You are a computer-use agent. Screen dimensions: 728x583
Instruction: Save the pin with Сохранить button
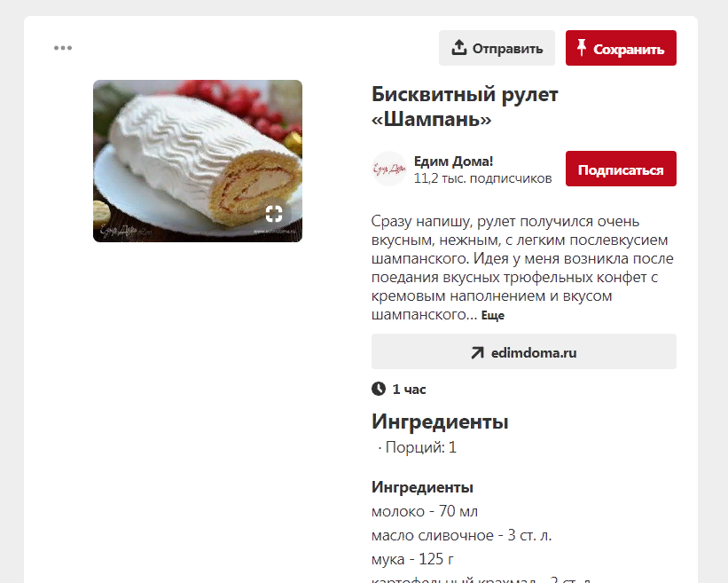point(621,48)
